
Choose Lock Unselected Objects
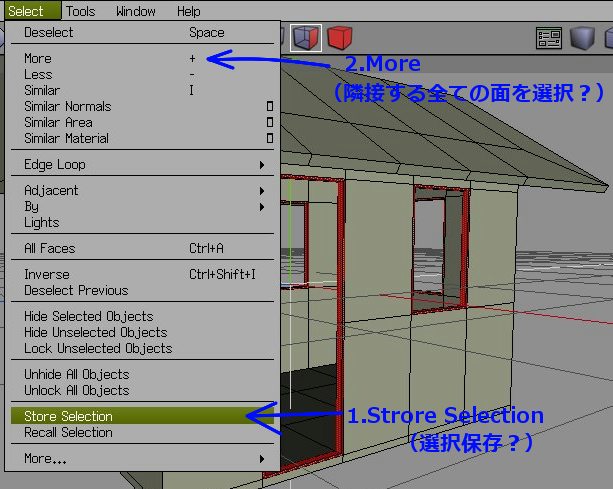(142, 348)
